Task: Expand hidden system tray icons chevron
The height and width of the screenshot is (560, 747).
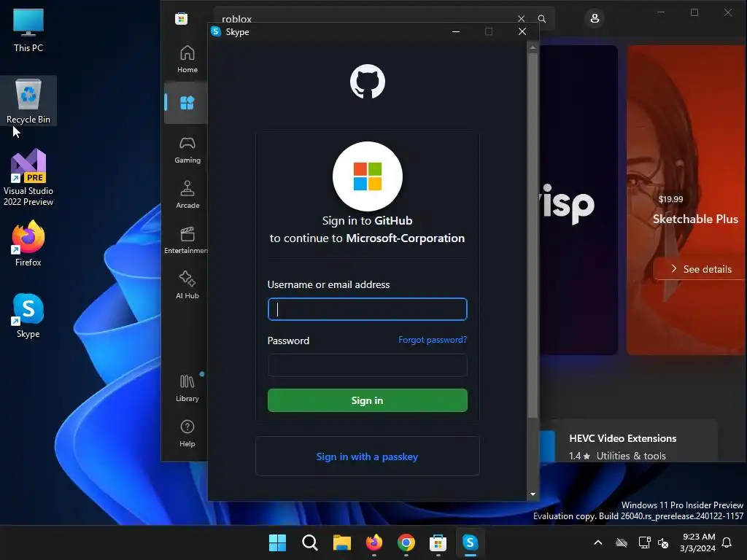Action: point(598,542)
